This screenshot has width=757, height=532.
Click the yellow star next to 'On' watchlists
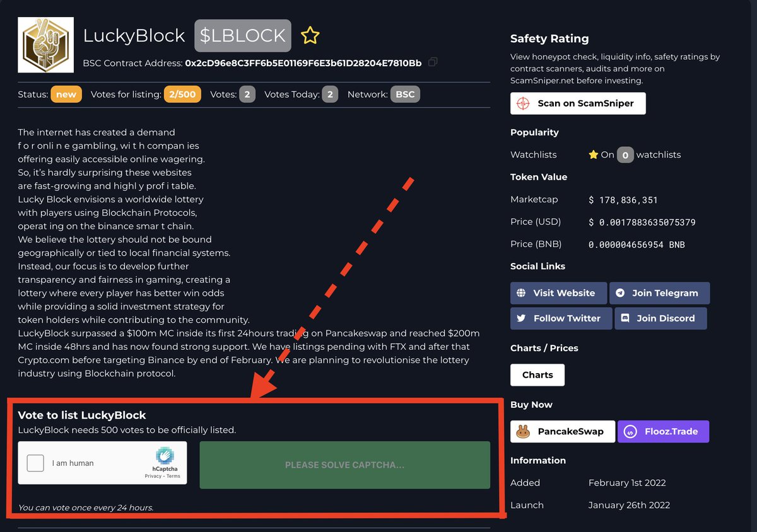pos(593,154)
